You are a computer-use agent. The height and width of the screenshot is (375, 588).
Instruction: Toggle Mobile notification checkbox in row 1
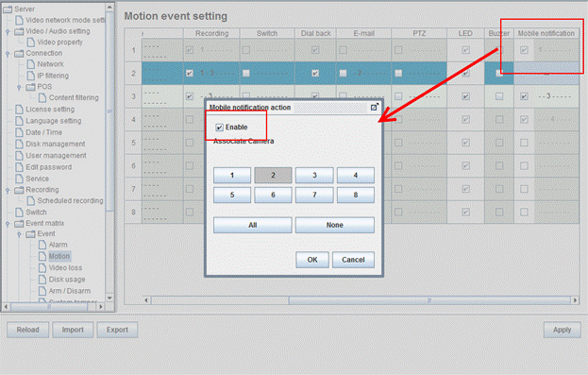[x=524, y=50]
